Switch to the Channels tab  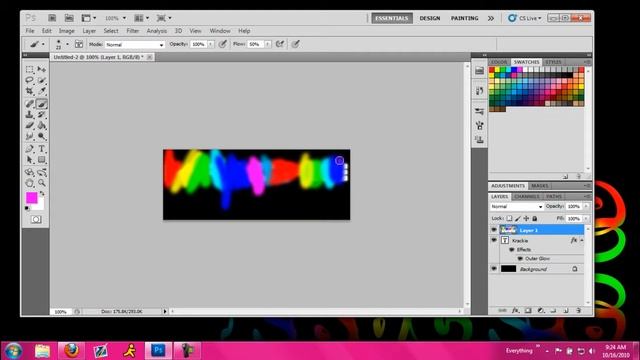point(527,197)
